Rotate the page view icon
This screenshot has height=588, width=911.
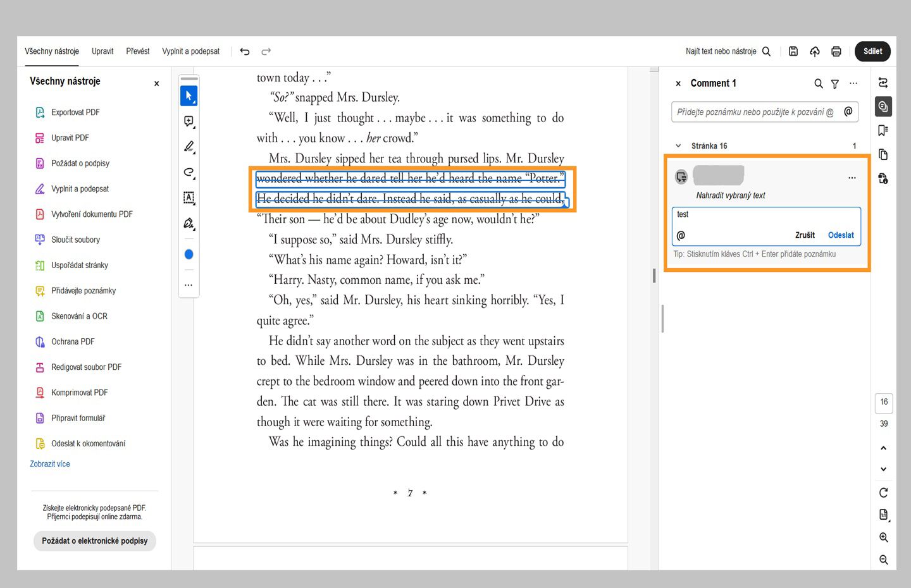tap(884, 493)
